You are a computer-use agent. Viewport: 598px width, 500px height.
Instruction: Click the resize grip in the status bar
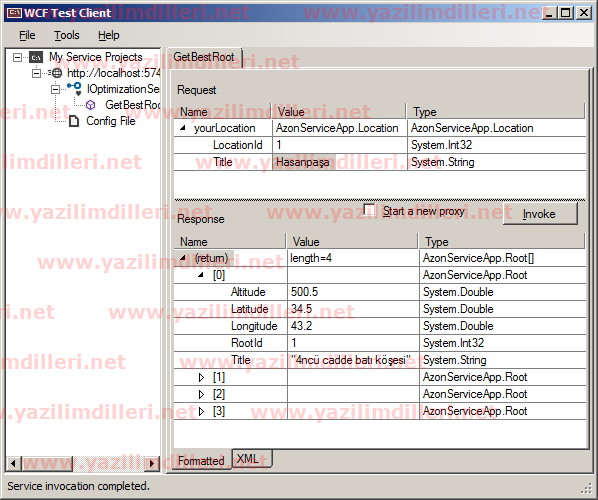pos(586,489)
